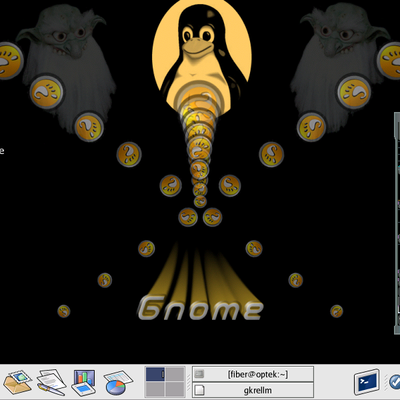The width and height of the screenshot is (400, 400).
Task: Switch to the bottom-right workspace cell
Action: [175, 389]
